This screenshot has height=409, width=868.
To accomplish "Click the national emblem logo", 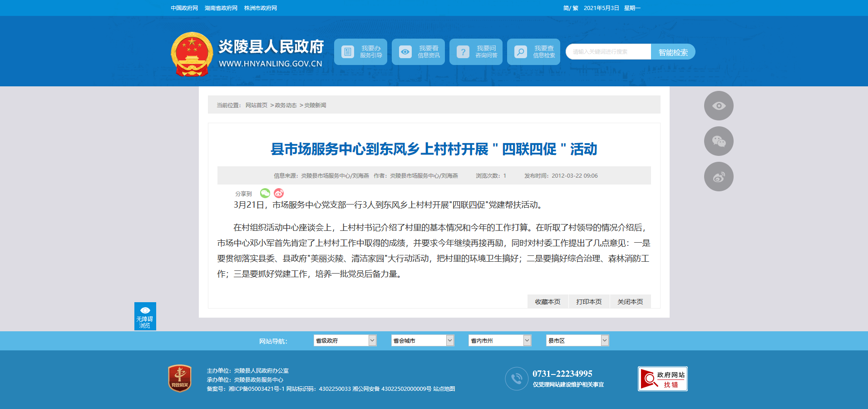I will pyautogui.click(x=192, y=54).
